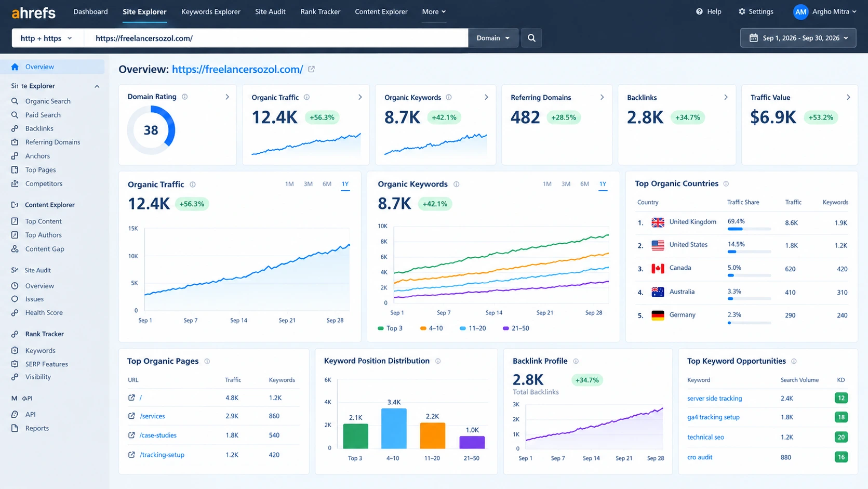Click the URL input field

coord(276,38)
